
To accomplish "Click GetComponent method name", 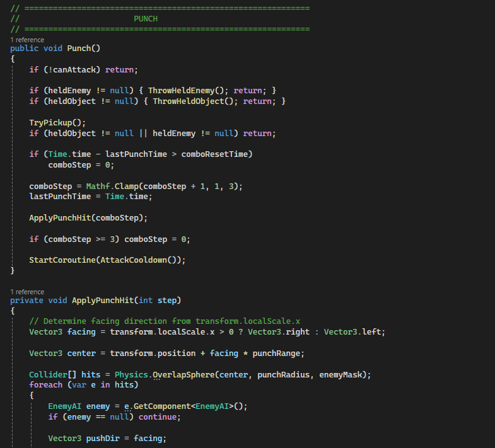I will [162, 406].
